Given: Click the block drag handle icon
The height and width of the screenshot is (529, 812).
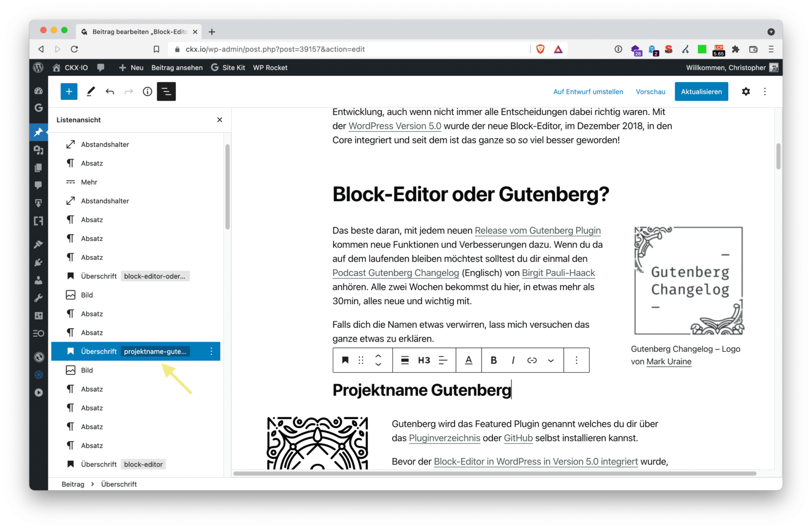Looking at the screenshot, I should point(361,360).
